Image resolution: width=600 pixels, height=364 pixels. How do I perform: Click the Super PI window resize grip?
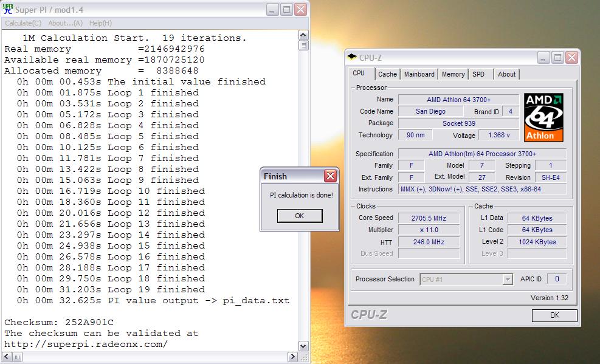pos(303,357)
